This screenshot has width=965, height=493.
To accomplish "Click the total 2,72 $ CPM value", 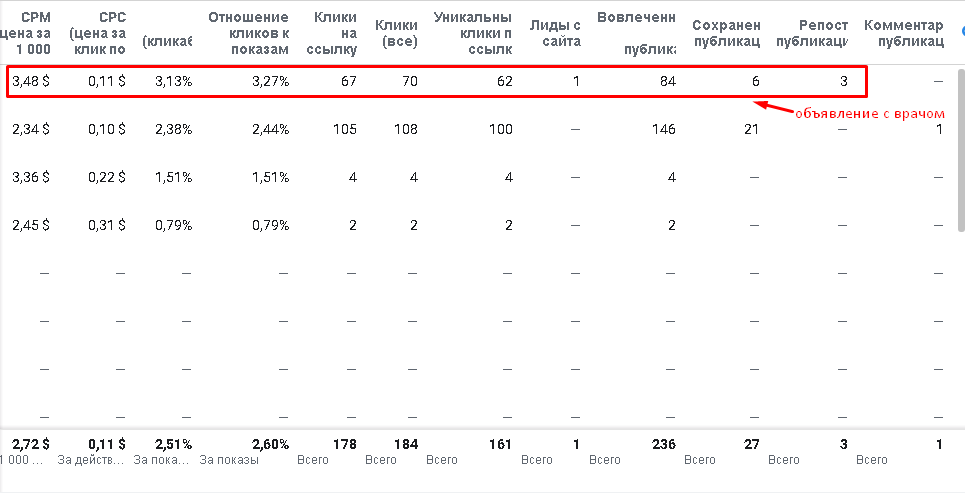I will pyautogui.click(x=31, y=444).
